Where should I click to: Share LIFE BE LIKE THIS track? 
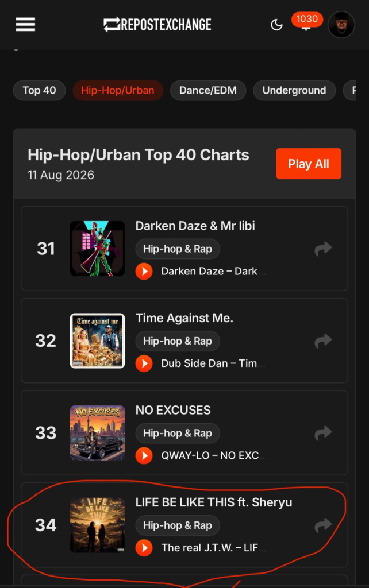[x=323, y=525]
